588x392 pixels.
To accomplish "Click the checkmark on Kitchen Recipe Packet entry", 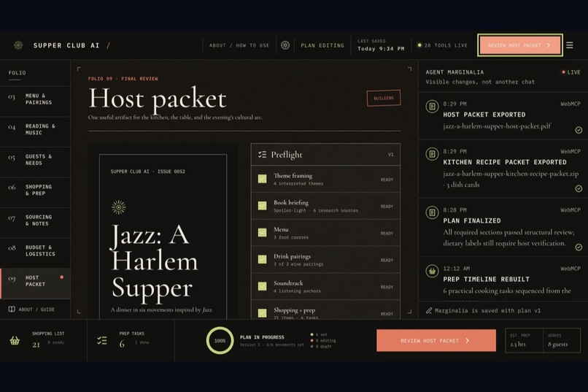I will coord(579,188).
